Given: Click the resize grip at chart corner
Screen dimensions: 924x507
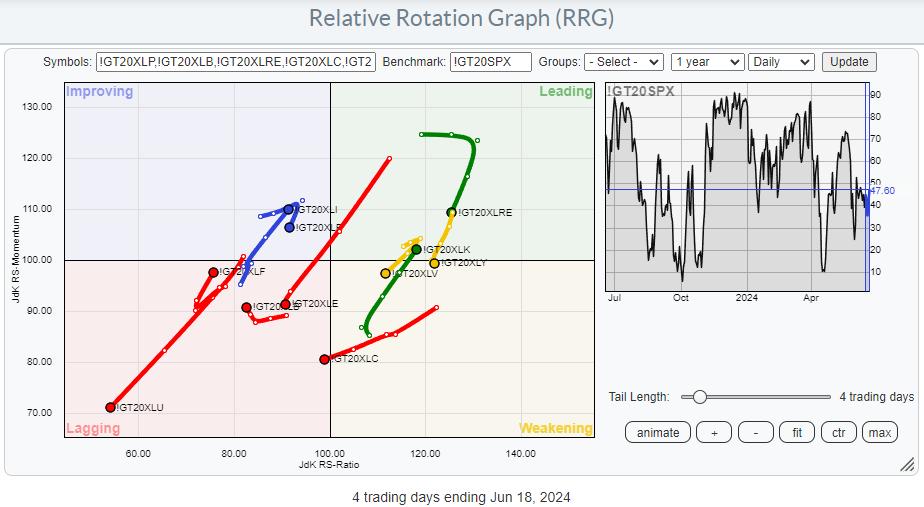Looking at the screenshot, I should 907,464.
